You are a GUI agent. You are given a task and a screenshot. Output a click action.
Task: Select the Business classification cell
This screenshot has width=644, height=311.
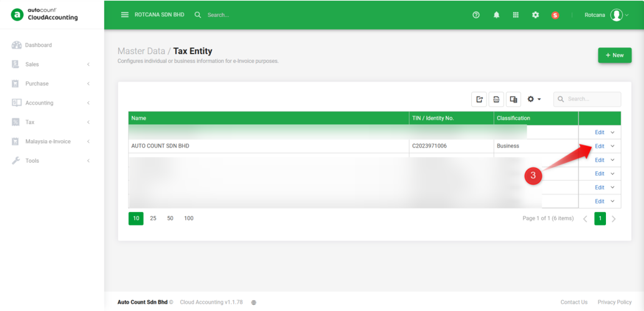(536, 146)
